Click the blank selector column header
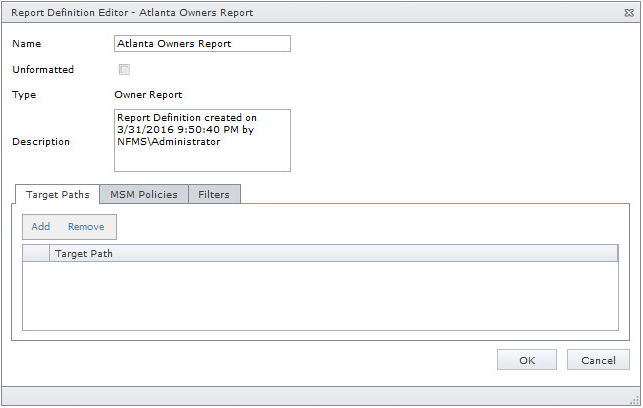 pyautogui.click(x=36, y=254)
